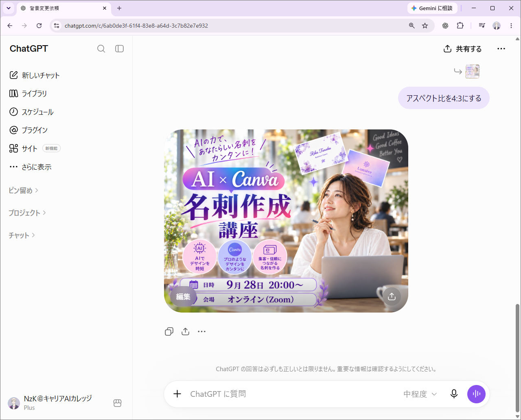Click the アスペクト比を4:3にする message bubble
Image resolution: width=521 pixels, height=420 pixels.
pyautogui.click(x=444, y=98)
